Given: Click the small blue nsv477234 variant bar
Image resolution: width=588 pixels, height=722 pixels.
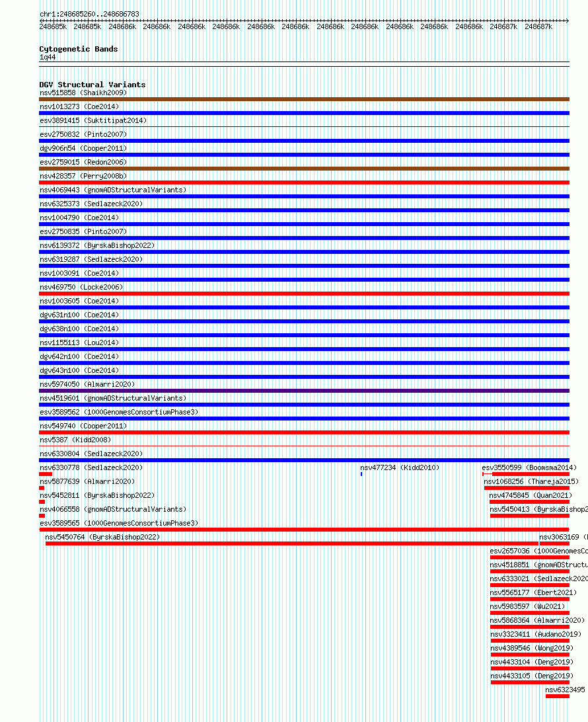Looking at the screenshot, I should 361,474.
